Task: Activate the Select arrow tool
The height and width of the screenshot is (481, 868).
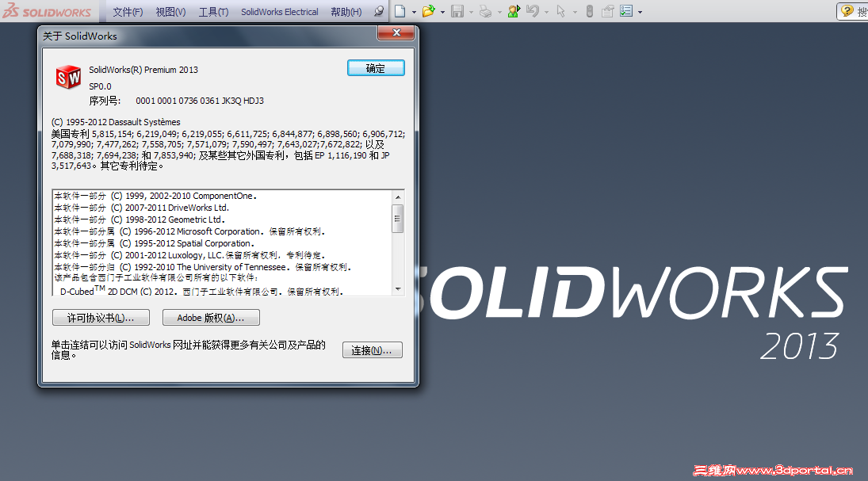Action: point(560,10)
